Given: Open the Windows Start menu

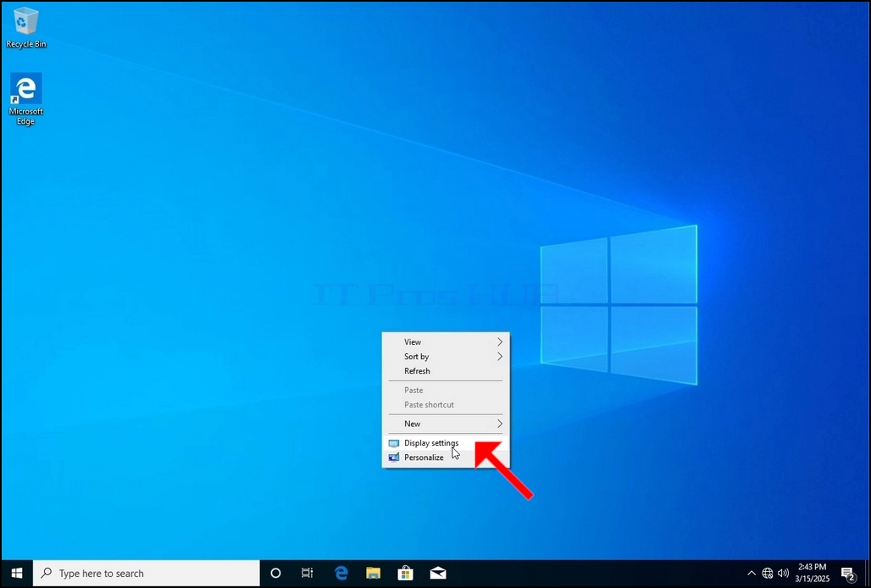Looking at the screenshot, I should (17, 573).
